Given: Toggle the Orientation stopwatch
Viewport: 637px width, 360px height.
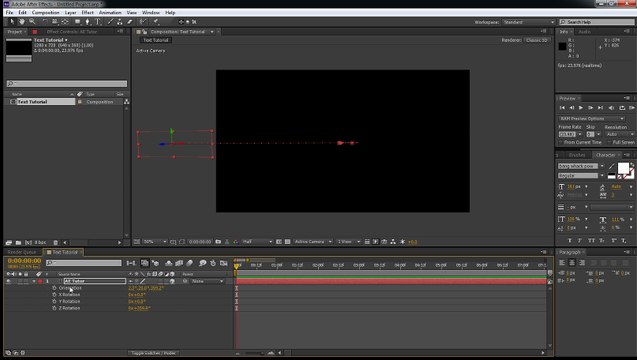Looking at the screenshot, I should click(x=54, y=288).
